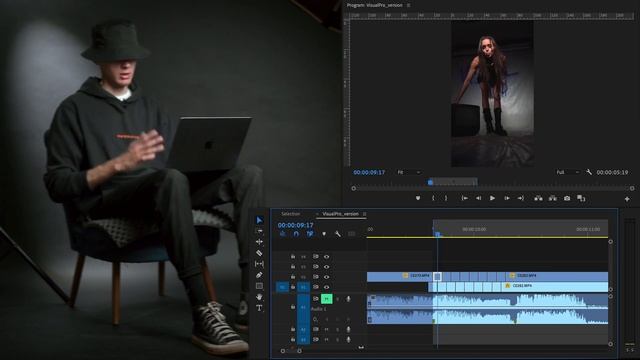Toggle Linked Selection in timeline
Screen dimensions: 640x360
310,234
